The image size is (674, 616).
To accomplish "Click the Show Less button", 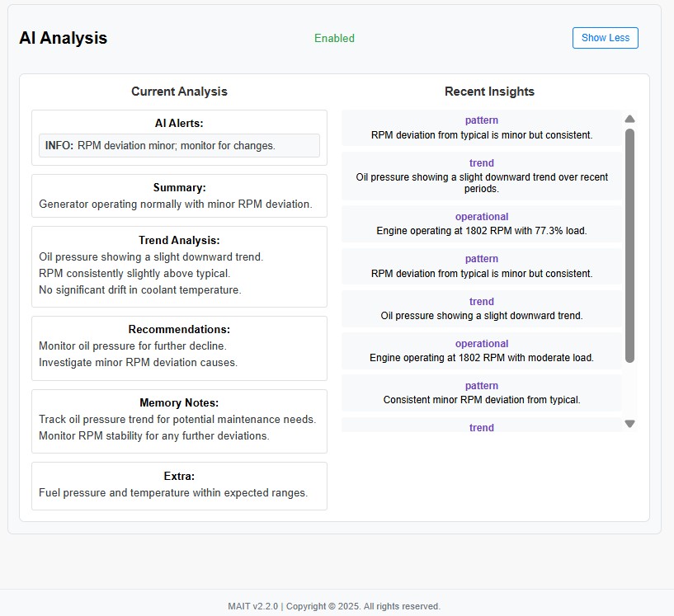I will [605, 38].
